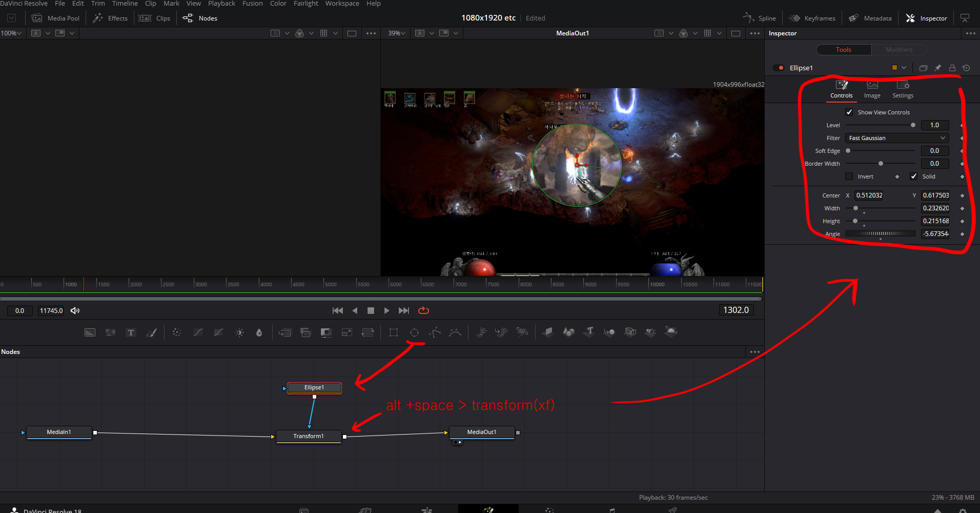Open the Fusion menu

pos(253,4)
